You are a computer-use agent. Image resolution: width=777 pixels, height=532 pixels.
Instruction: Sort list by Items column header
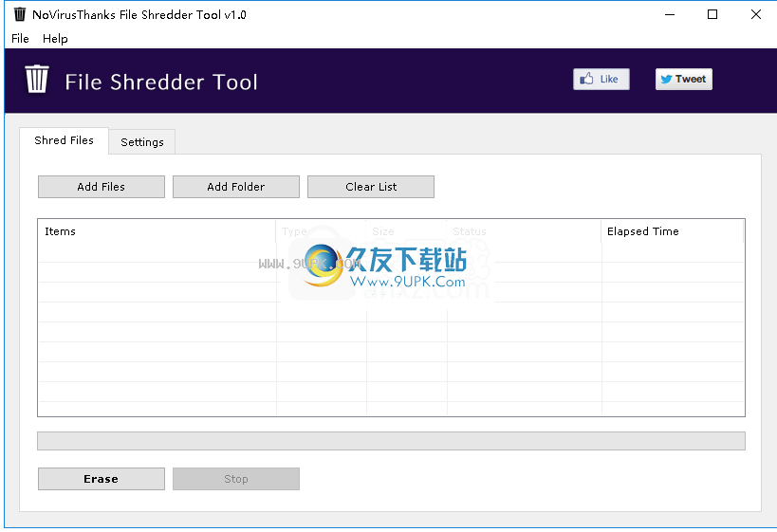(157, 231)
